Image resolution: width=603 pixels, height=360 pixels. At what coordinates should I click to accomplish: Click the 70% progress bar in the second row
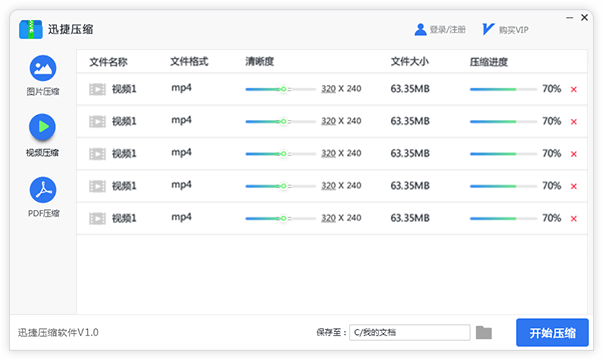503,122
